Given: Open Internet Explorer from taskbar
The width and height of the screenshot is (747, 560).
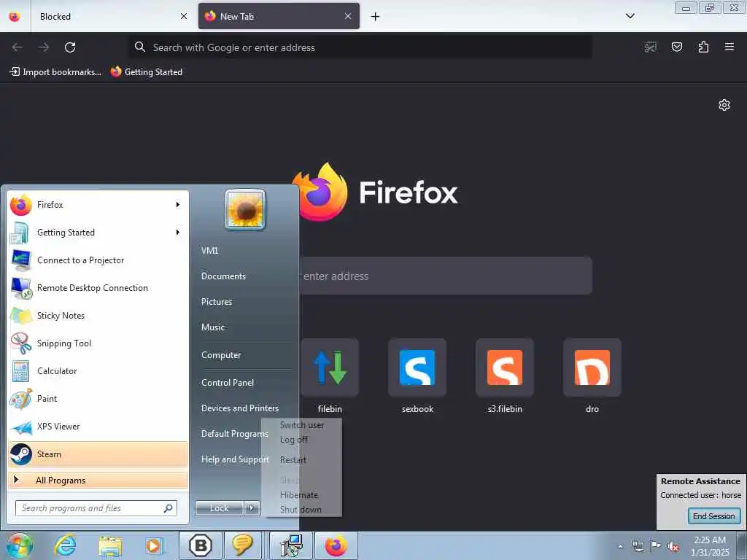Looking at the screenshot, I should pyautogui.click(x=65, y=545).
